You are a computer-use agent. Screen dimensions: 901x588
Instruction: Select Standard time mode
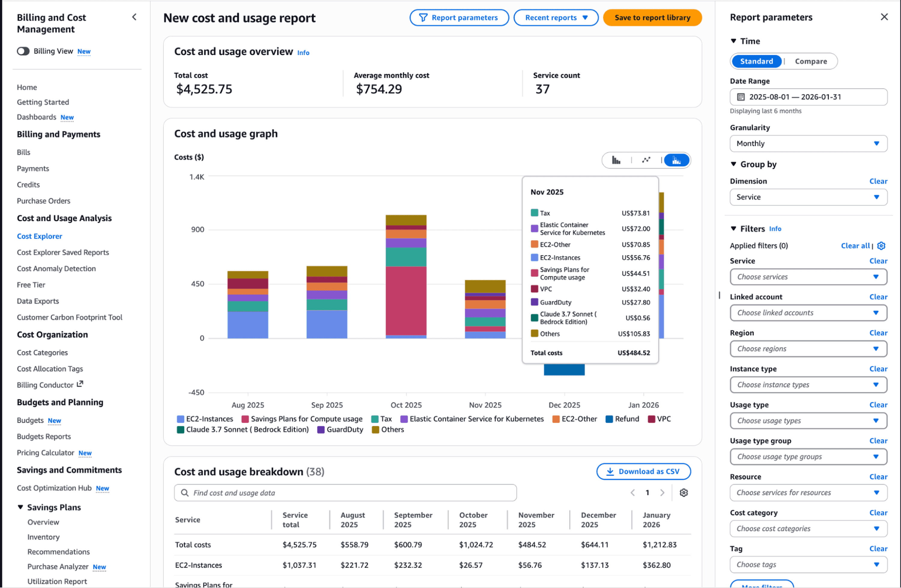756,61
